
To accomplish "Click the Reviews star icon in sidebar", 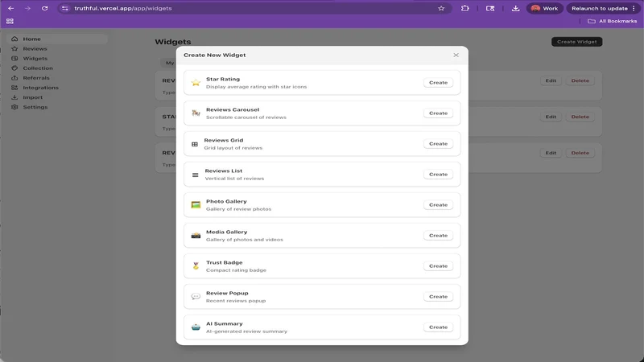I will (x=14, y=48).
